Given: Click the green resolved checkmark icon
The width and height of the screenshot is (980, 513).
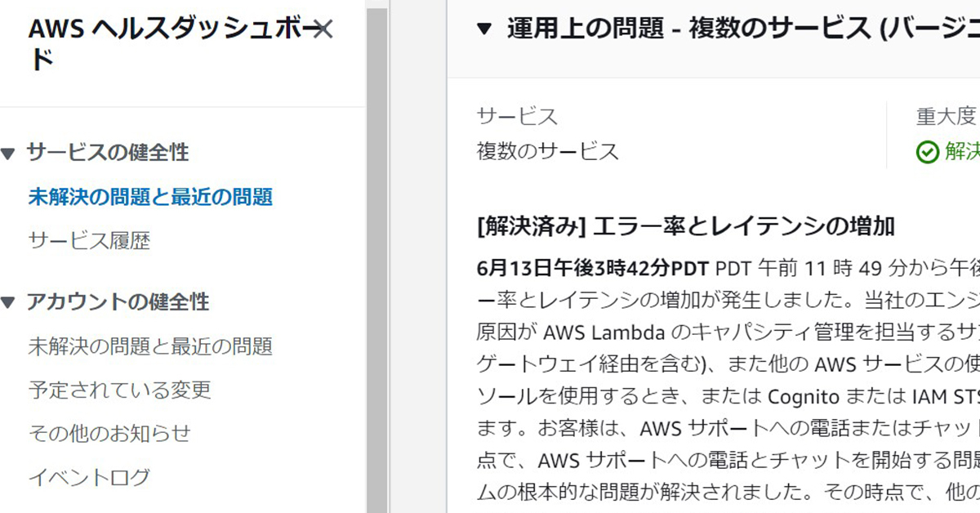Looking at the screenshot, I should point(928,152).
